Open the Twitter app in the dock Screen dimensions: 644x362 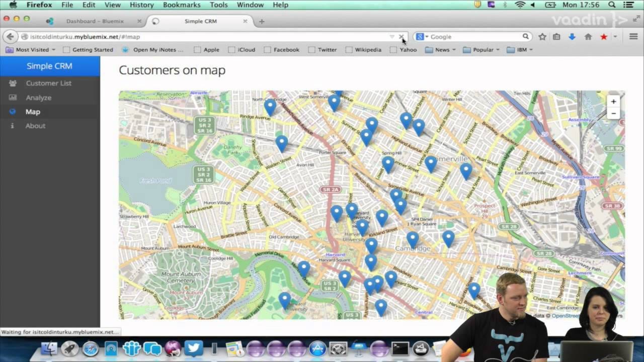coord(193,348)
